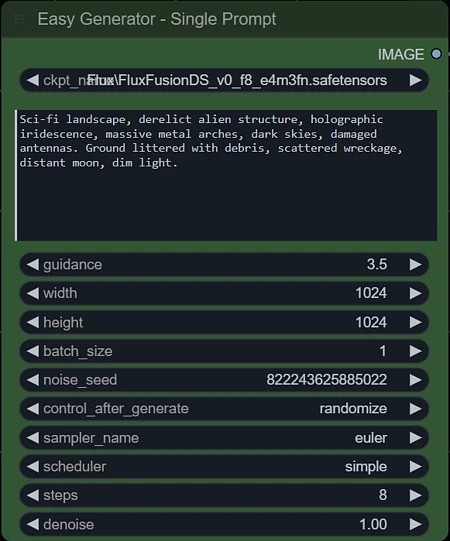This screenshot has height=541, width=450.
Task: Decrease width with left arrow
Action: coord(33,293)
